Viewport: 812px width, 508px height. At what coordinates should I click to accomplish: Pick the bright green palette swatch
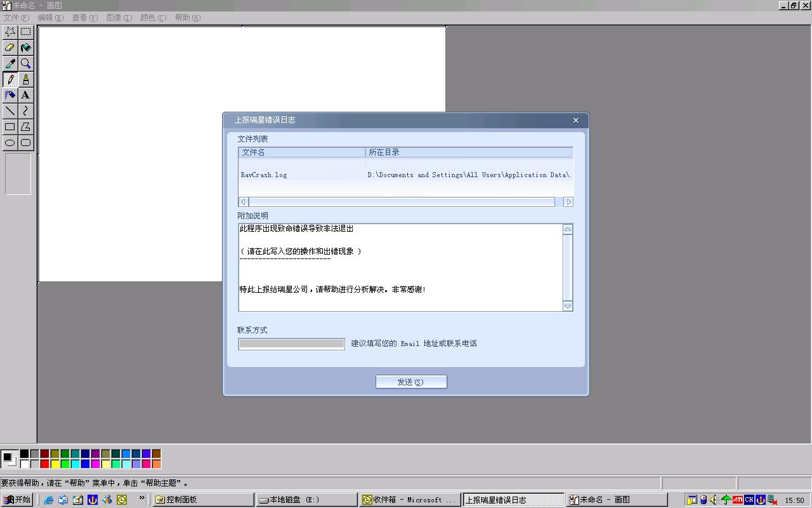[65, 464]
